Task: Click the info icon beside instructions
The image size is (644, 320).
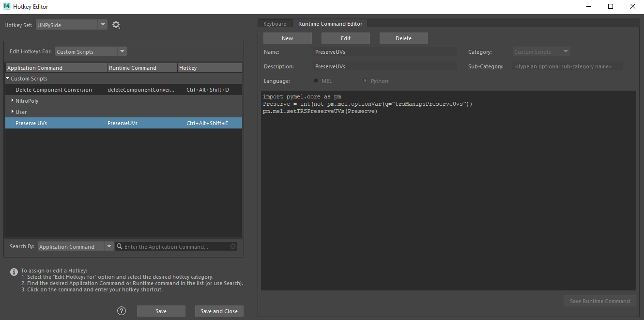Action: pyautogui.click(x=14, y=272)
